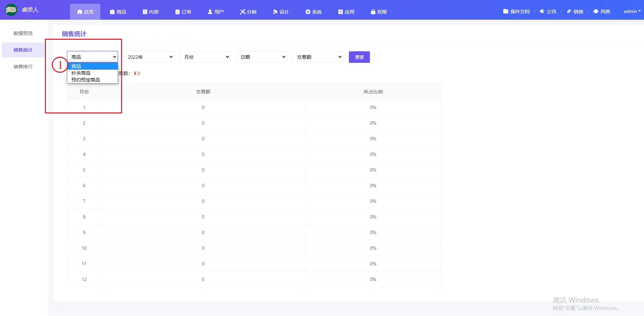Open the admin account menu
This screenshot has height=316, width=644.
[632, 12]
